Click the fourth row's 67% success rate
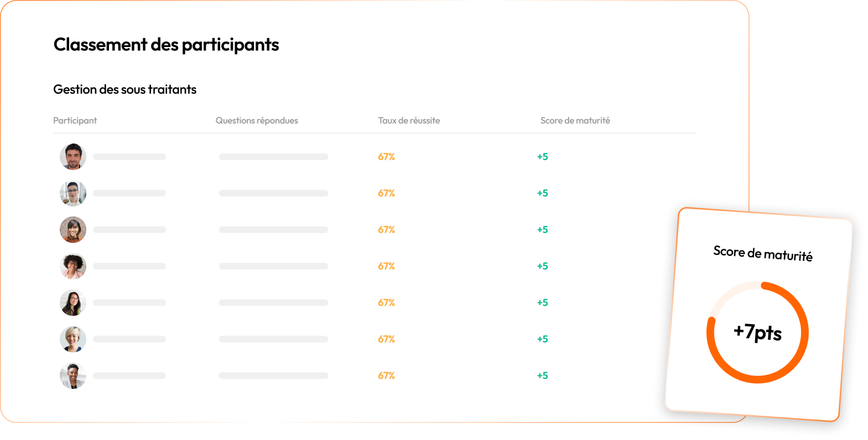This screenshot has height=440, width=868. coord(386,266)
